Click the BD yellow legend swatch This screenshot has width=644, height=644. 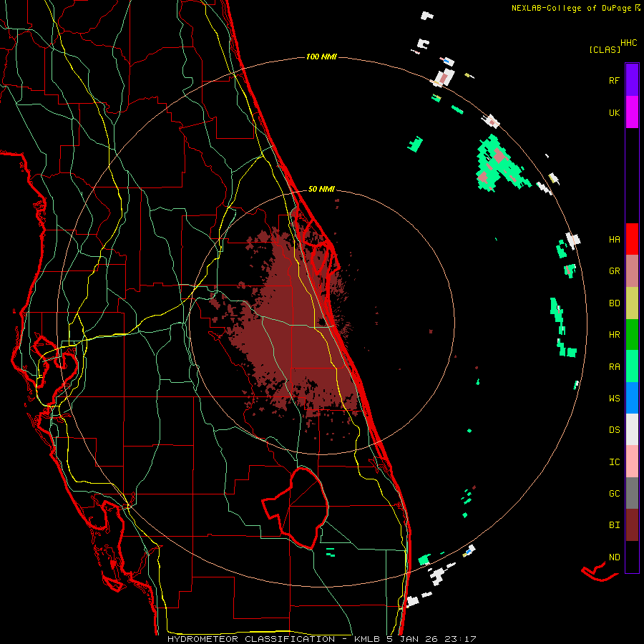tap(632, 303)
